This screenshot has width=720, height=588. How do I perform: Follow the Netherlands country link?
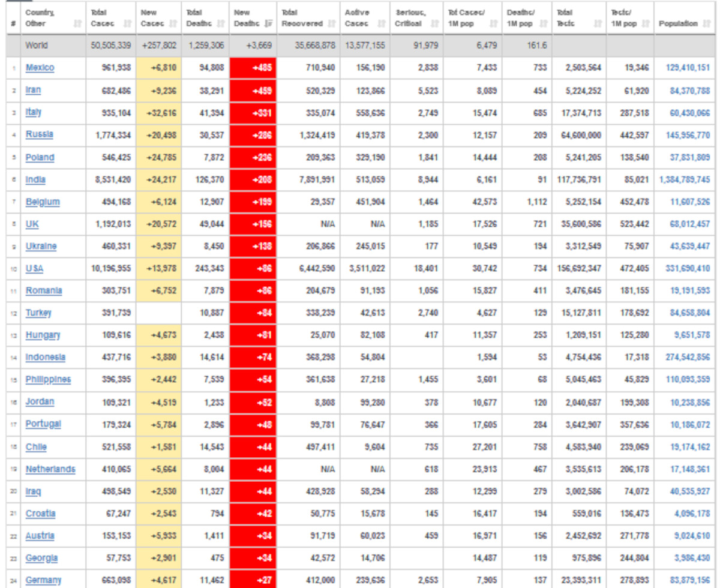pyautogui.click(x=50, y=469)
